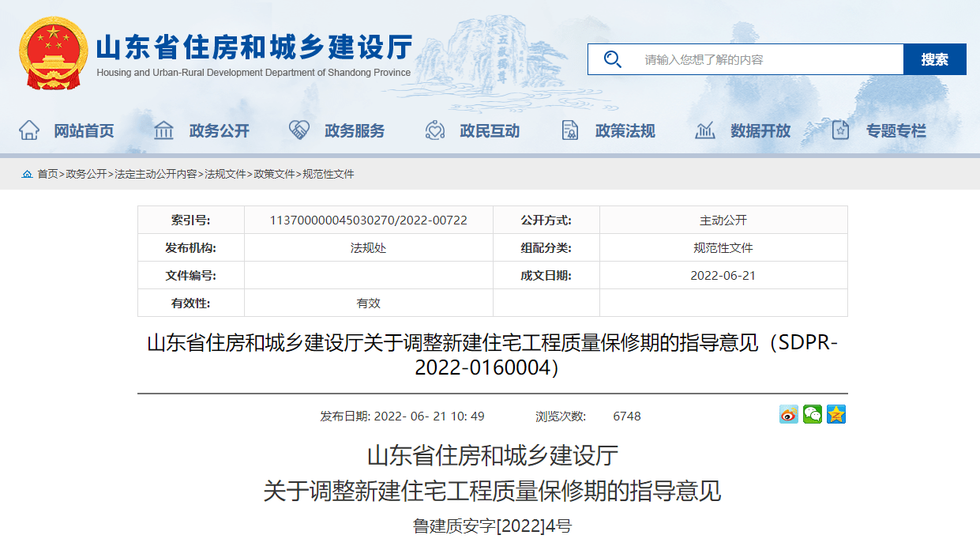Click the English department name subtitle

(253, 73)
